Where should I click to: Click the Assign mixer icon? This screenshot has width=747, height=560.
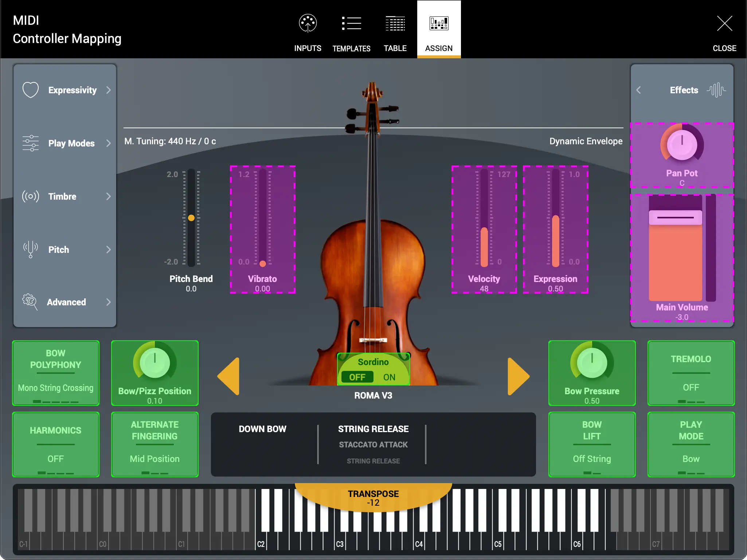438,23
